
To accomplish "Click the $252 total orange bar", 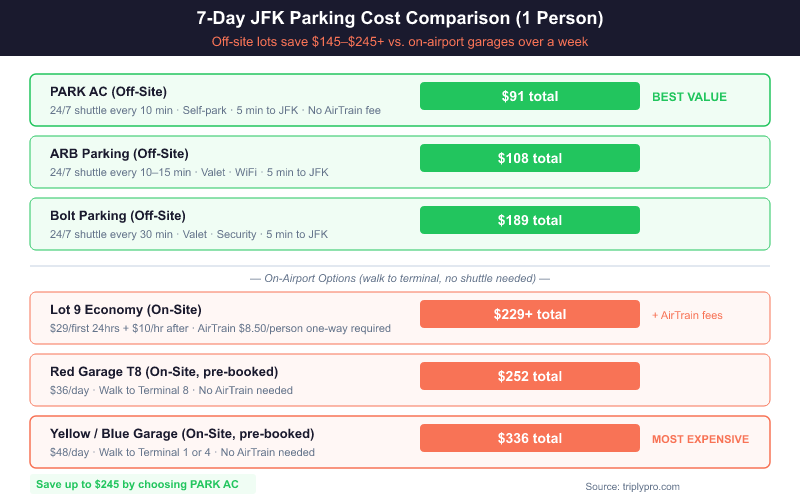I will point(529,376).
